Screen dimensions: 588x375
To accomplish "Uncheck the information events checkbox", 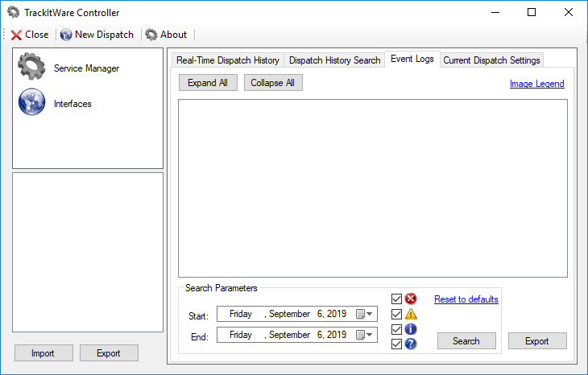I will (396, 329).
